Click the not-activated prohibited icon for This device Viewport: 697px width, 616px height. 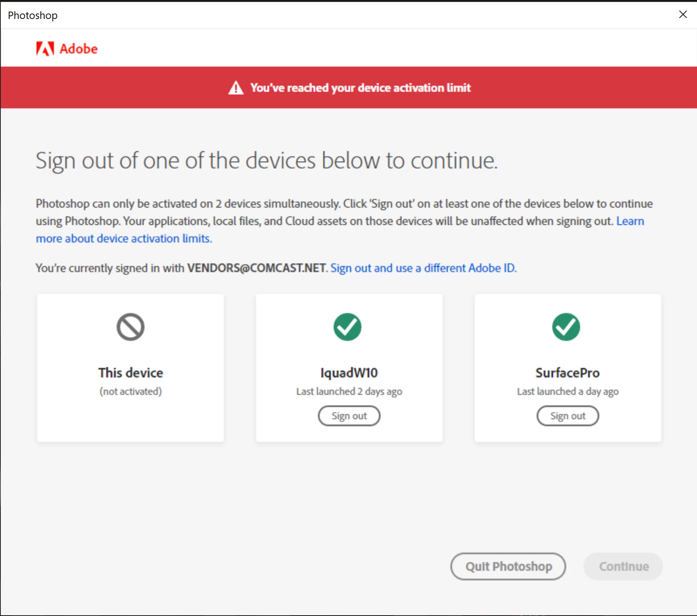click(130, 327)
